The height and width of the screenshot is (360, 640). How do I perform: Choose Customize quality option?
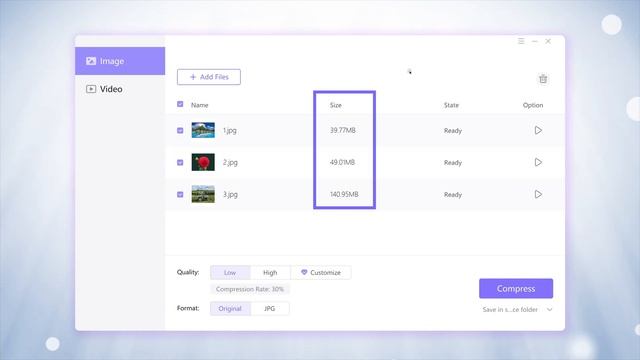pos(321,272)
